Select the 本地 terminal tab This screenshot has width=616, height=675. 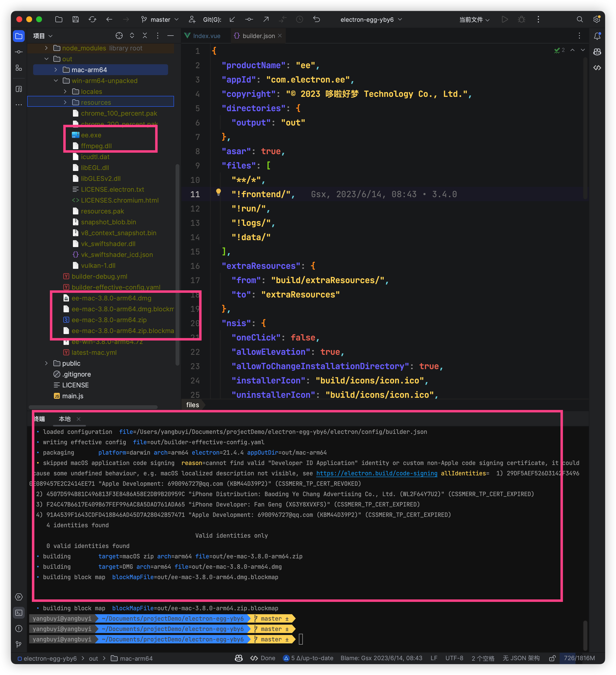coord(65,419)
